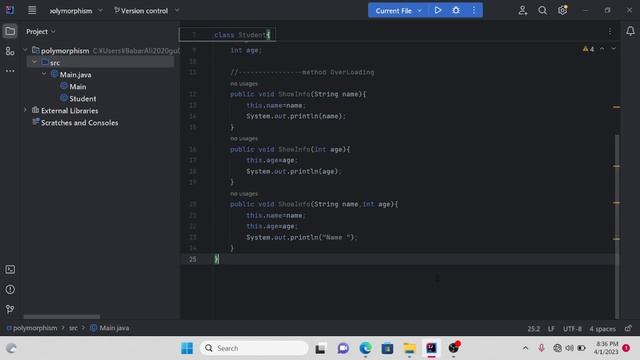Collapse the polymorphism root folder
640x360 pixels.
25,50
